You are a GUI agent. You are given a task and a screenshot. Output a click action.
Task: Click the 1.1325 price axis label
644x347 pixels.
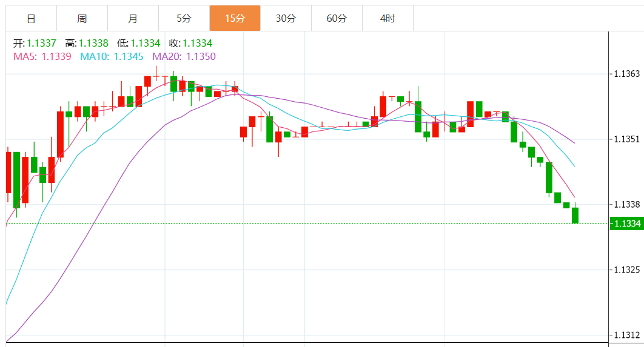click(x=626, y=269)
